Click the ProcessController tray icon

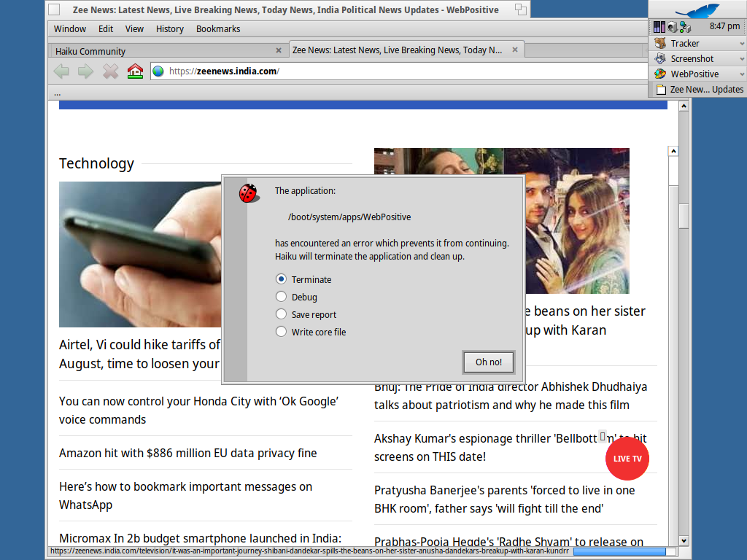[x=659, y=27]
